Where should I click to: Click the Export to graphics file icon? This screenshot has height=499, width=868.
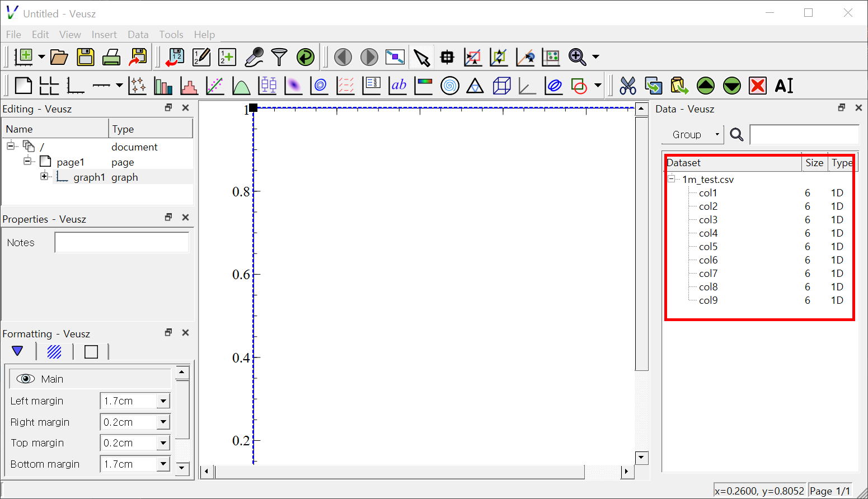click(x=138, y=57)
